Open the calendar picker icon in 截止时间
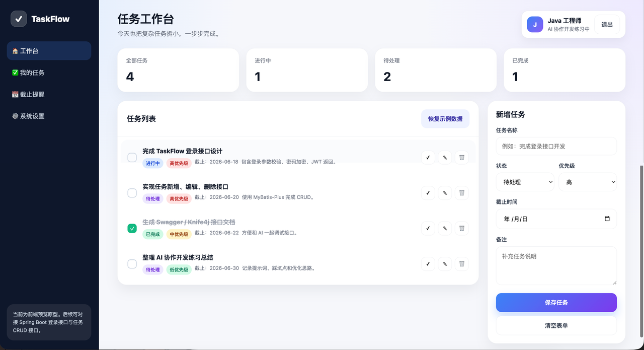Image resolution: width=644 pixels, height=350 pixels. tap(607, 219)
